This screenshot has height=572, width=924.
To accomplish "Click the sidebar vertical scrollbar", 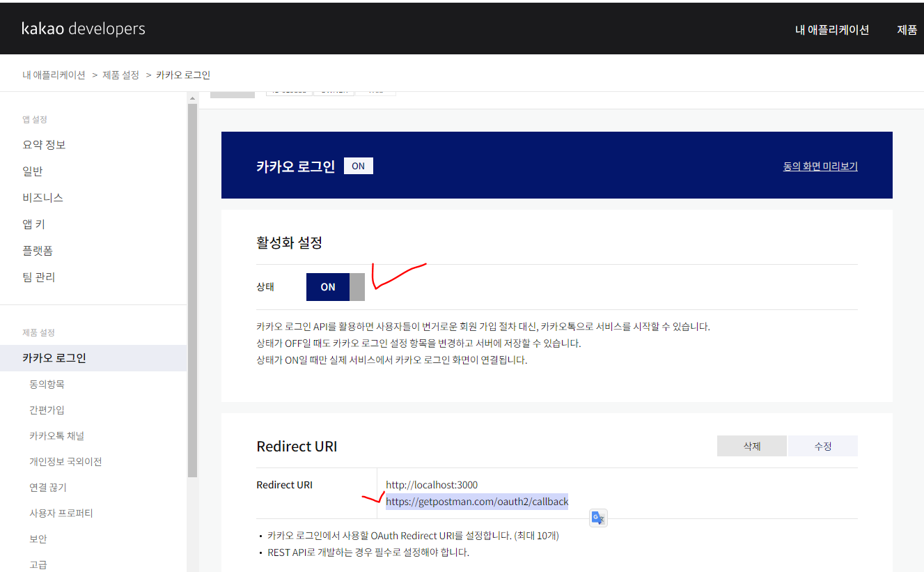I will point(192,289).
